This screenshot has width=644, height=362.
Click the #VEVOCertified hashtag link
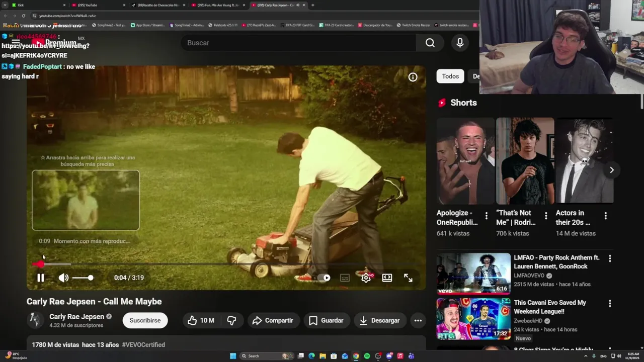[x=143, y=345]
